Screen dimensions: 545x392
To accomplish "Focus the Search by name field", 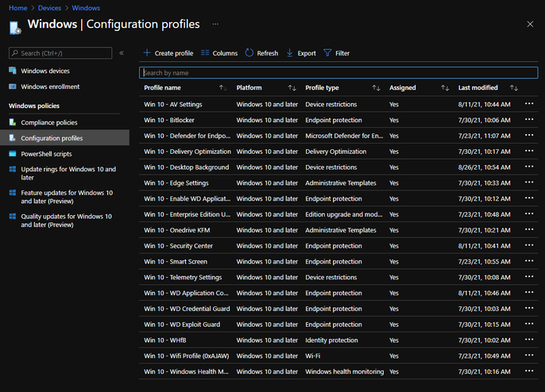I will click(x=338, y=72).
